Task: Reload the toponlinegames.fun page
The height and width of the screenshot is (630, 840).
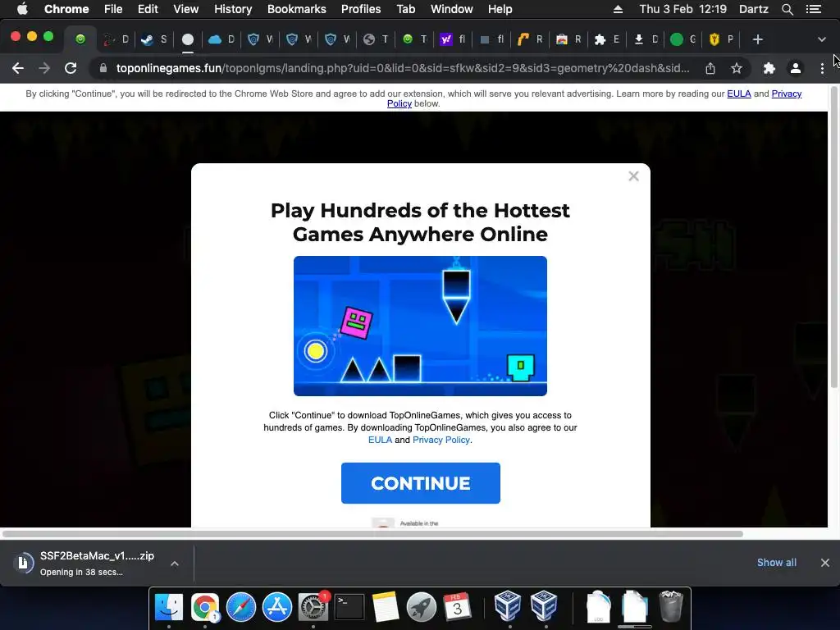Action: coord(71,69)
